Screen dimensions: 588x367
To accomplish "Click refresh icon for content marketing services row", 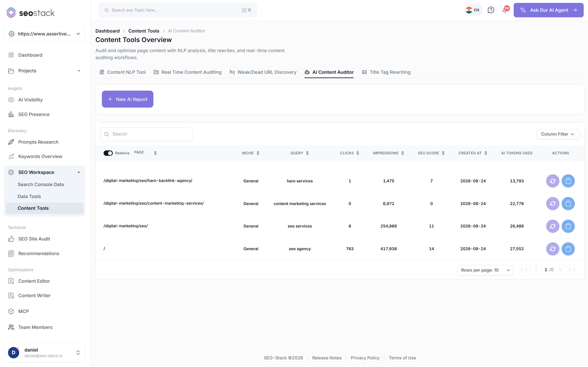I will 553,203.
